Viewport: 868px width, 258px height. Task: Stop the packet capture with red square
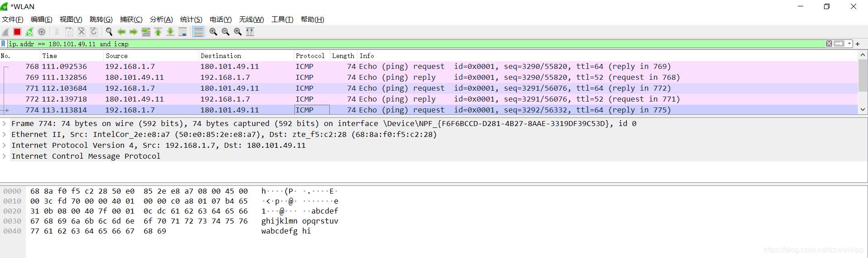tap(17, 32)
